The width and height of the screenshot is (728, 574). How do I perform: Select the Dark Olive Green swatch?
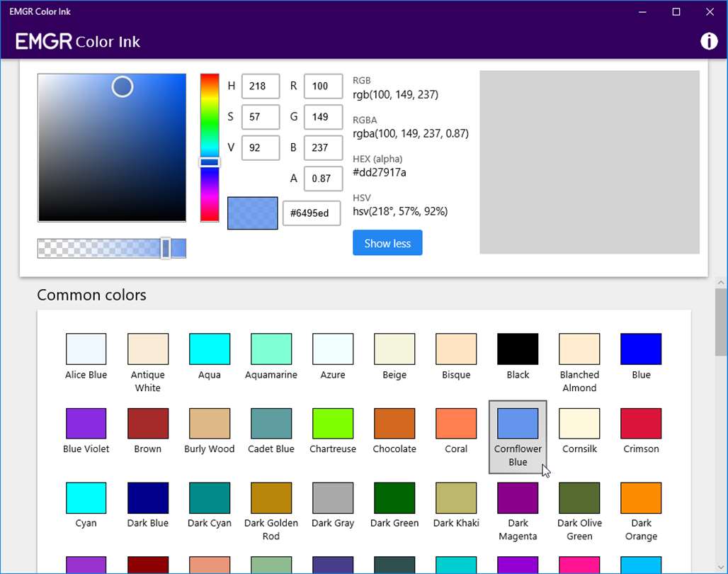(x=579, y=497)
